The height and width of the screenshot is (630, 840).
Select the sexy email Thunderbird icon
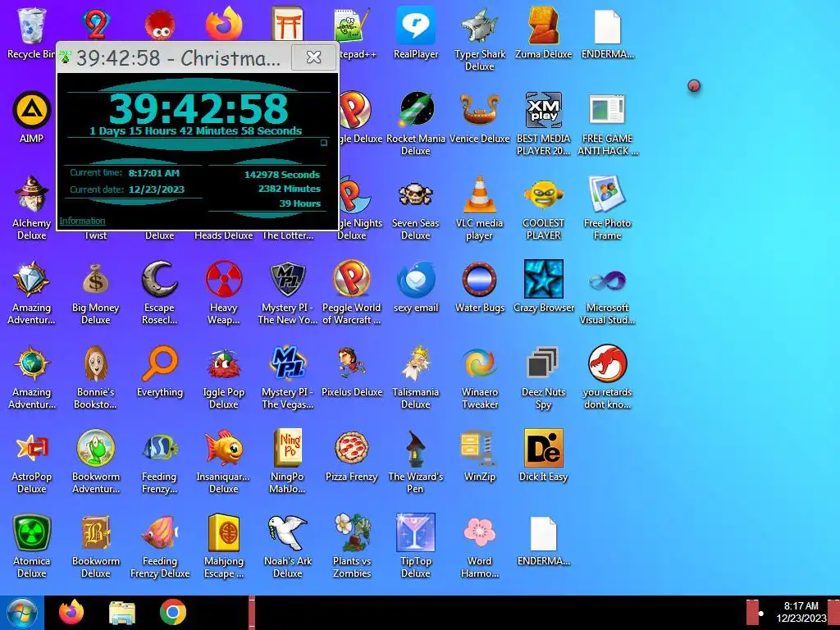pyautogui.click(x=416, y=280)
